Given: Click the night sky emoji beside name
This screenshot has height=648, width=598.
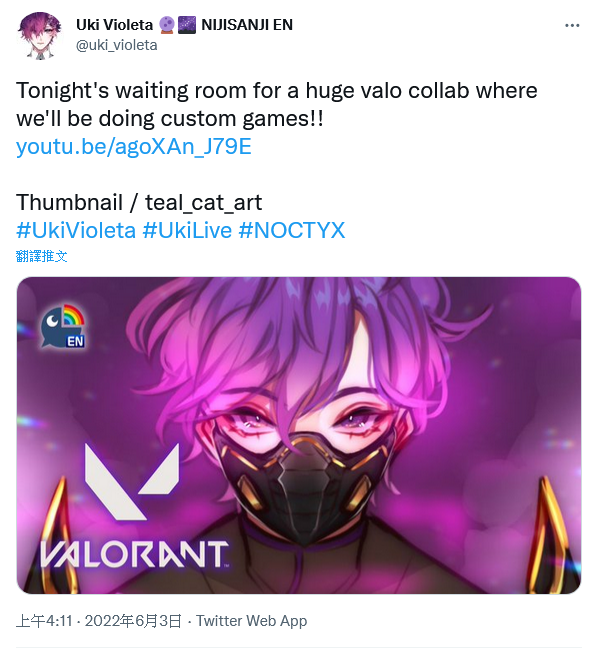Looking at the screenshot, I should point(186,25).
